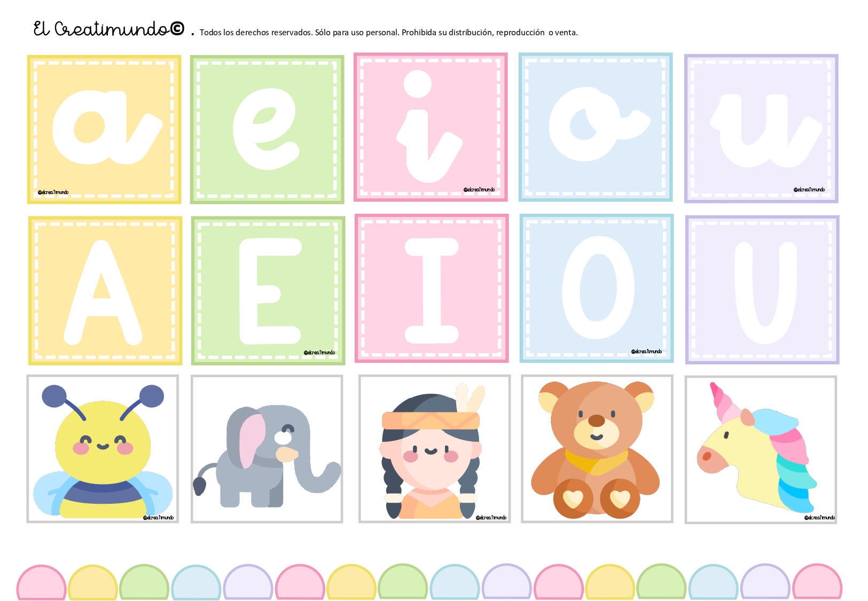Click the uppercase I pink card

(432, 288)
